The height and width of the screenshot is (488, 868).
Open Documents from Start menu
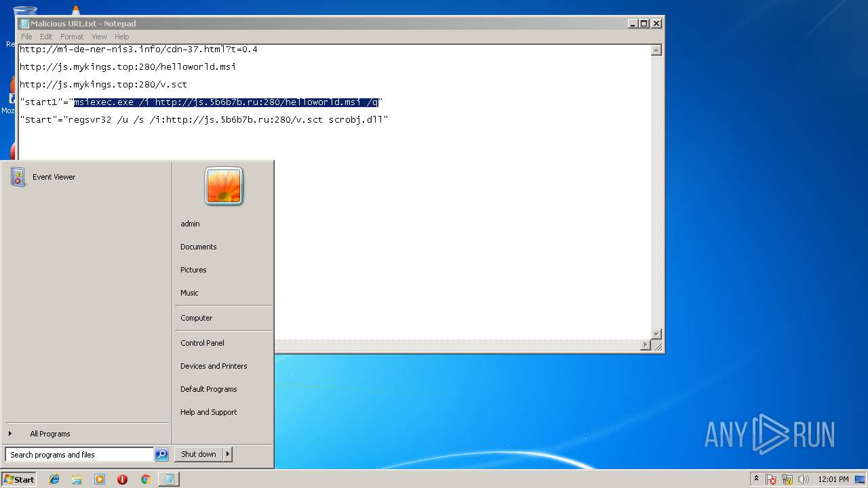pyautogui.click(x=198, y=247)
